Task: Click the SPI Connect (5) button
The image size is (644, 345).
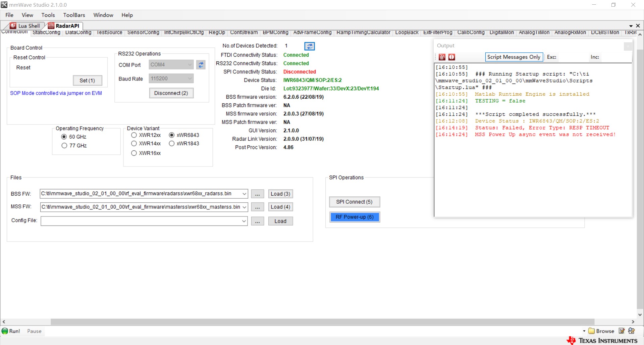Action: [355, 202]
